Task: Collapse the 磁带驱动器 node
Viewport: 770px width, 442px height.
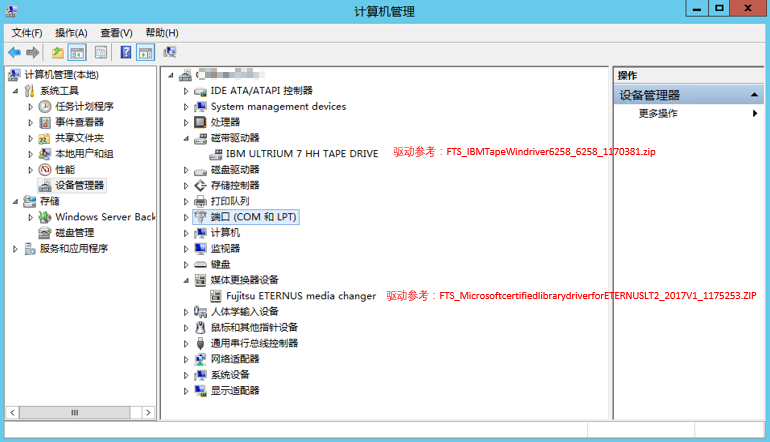Action: click(x=186, y=138)
